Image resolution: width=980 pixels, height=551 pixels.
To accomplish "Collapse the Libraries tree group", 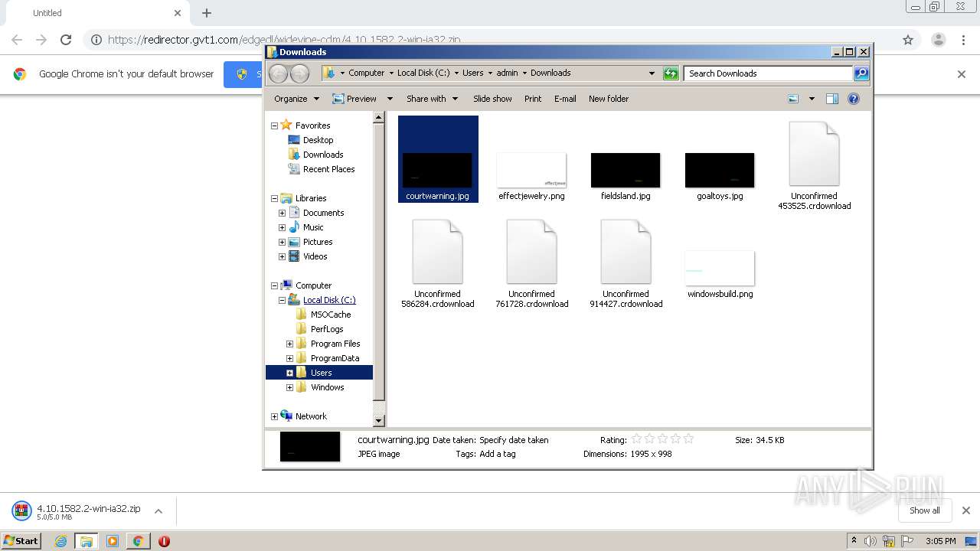I will pos(274,198).
